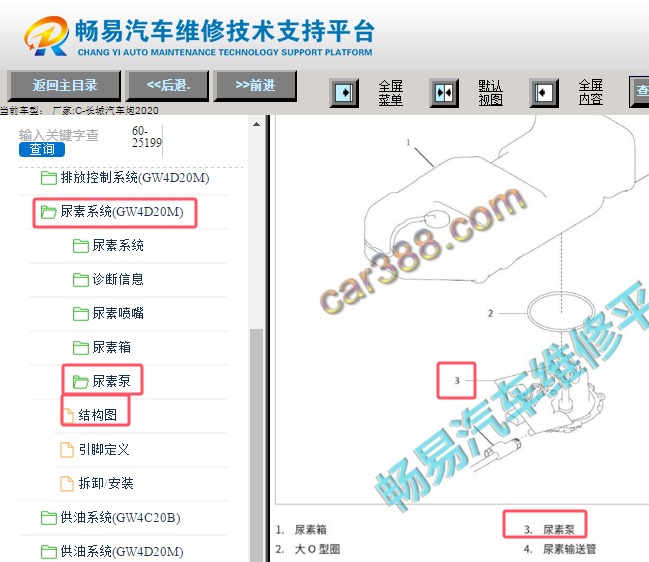Select the 默认视图 link
This screenshot has height=562, width=649.
[x=490, y=93]
